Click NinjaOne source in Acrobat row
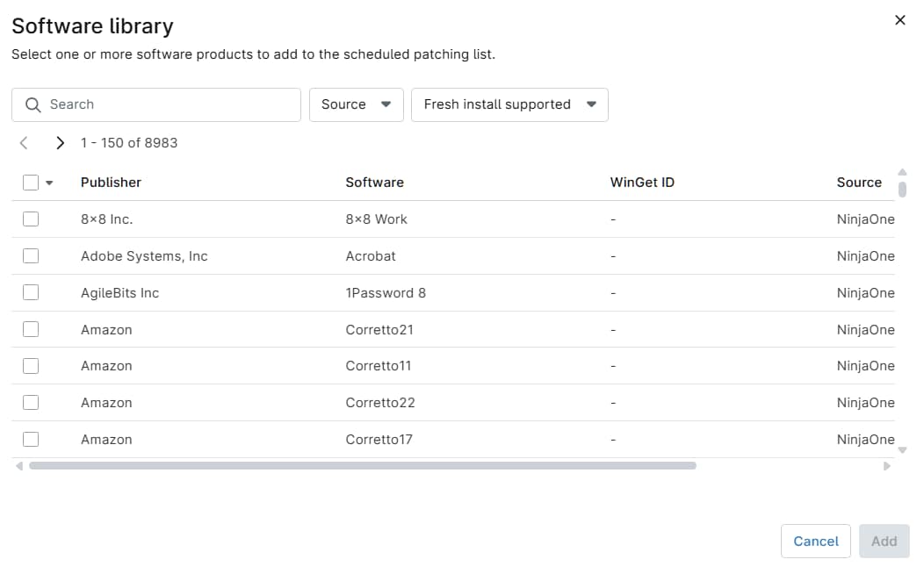The image size is (924, 574). (866, 256)
